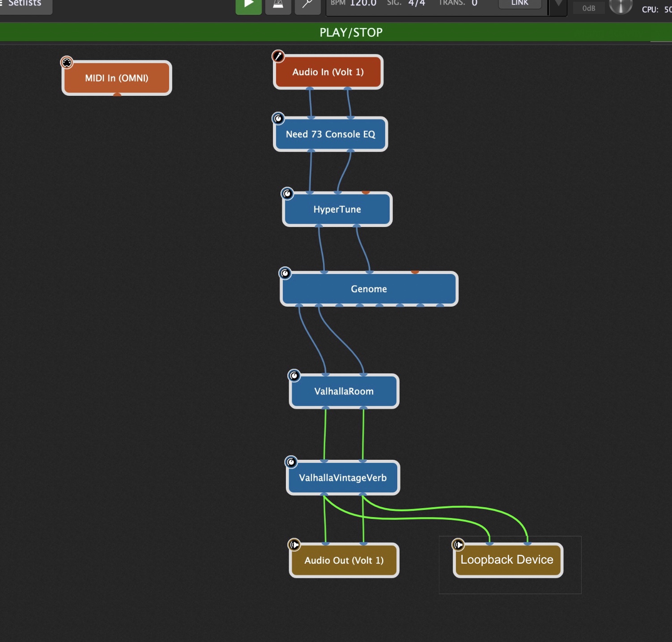Open the Setlists view

click(x=25, y=4)
